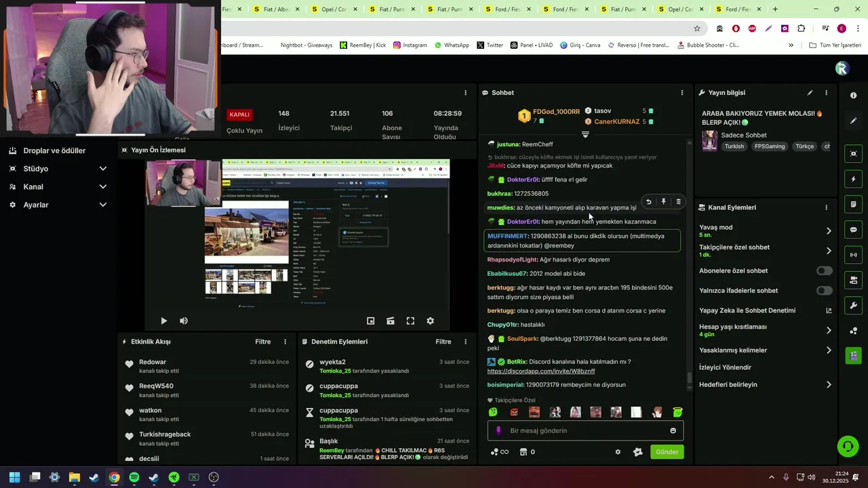Click the stream preview picture-in-picture icon
Image resolution: width=868 pixels, height=488 pixels.
[370, 321]
